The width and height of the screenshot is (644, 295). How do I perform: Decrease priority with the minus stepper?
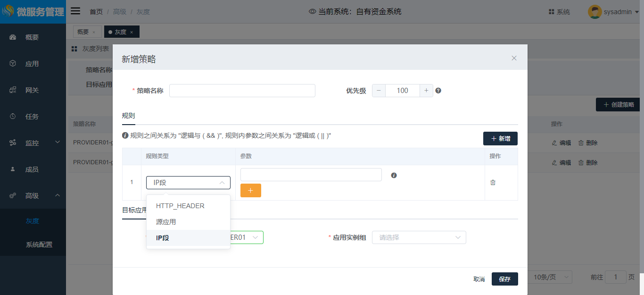(379, 91)
